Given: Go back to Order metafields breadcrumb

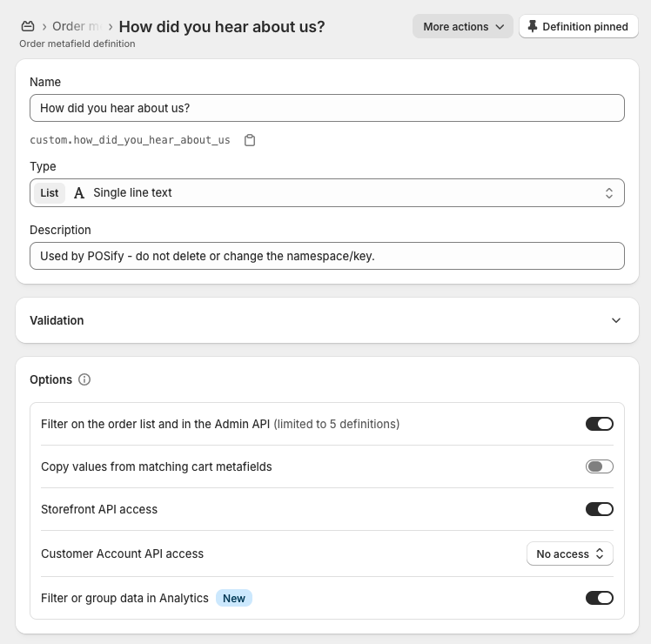Looking at the screenshot, I should point(77,27).
